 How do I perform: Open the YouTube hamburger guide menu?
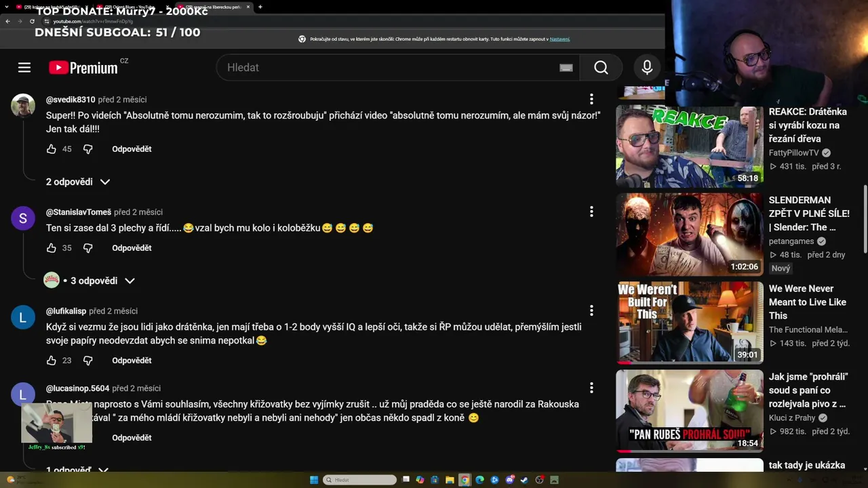pos(24,67)
